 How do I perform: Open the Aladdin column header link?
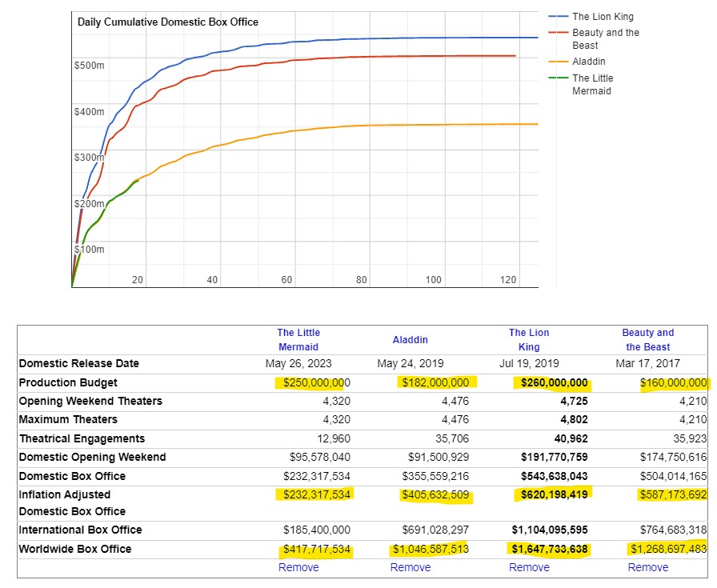411,340
